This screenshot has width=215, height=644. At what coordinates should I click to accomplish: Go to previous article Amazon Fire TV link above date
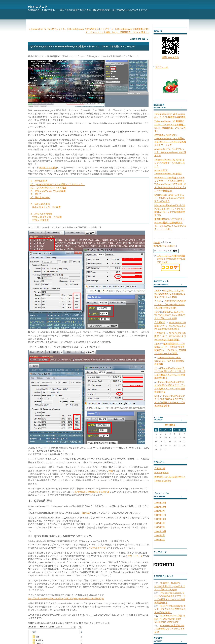tap(64, 29)
